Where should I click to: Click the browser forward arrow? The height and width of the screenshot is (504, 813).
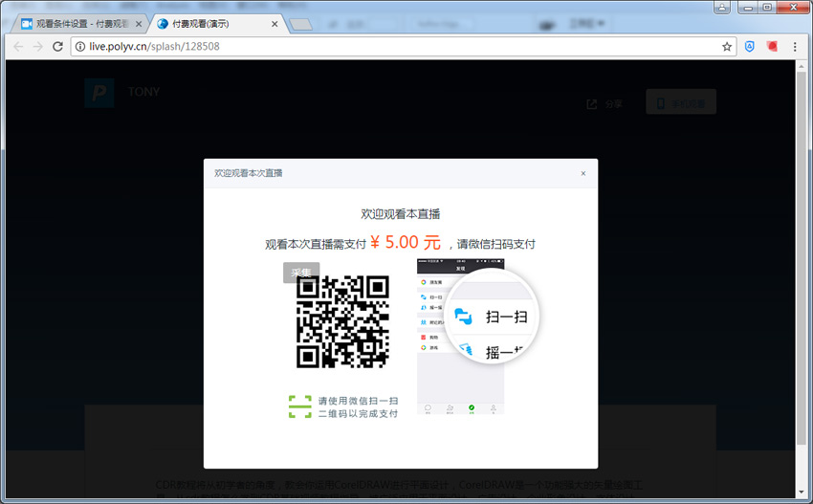pyautogui.click(x=38, y=46)
